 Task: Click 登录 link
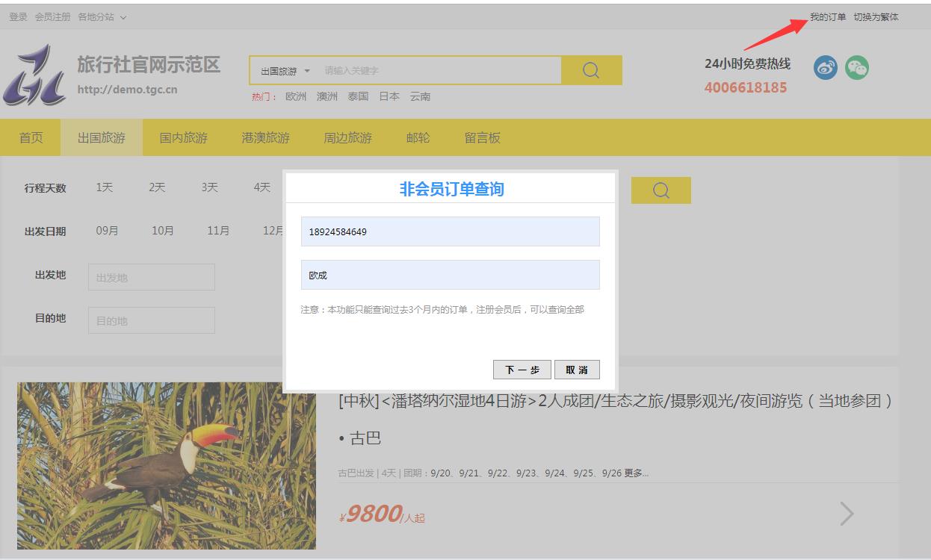coord(18,16)
